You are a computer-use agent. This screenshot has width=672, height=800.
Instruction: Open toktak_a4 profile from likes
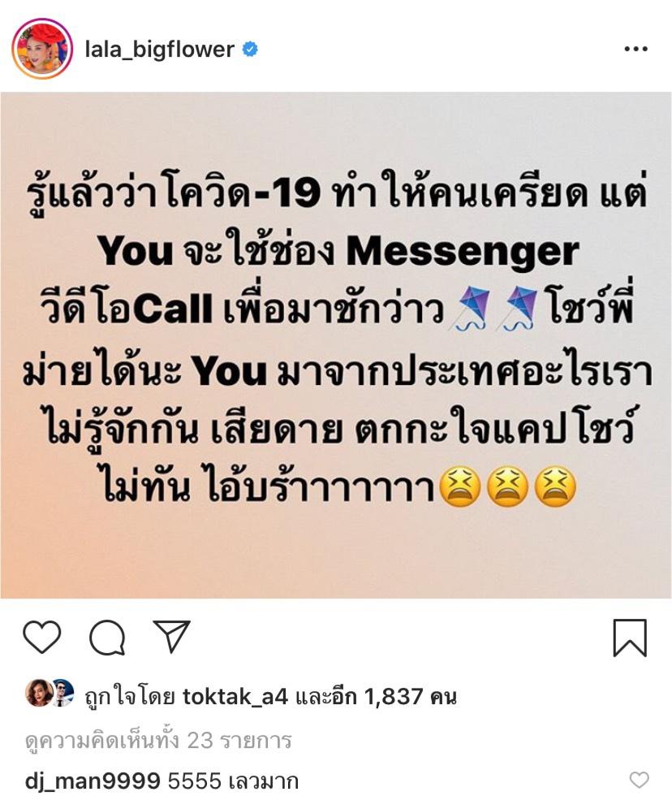[x=235, y=696]
